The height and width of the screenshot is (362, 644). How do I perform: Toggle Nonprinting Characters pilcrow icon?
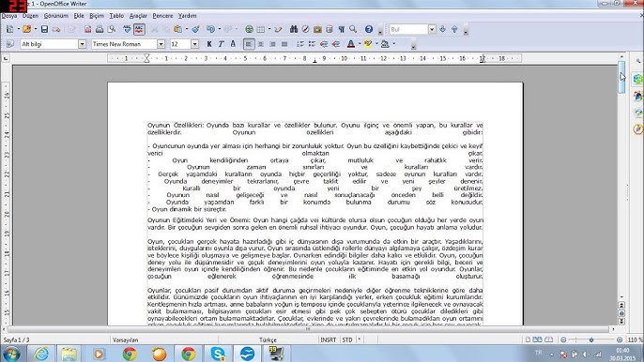pos(342,30)
